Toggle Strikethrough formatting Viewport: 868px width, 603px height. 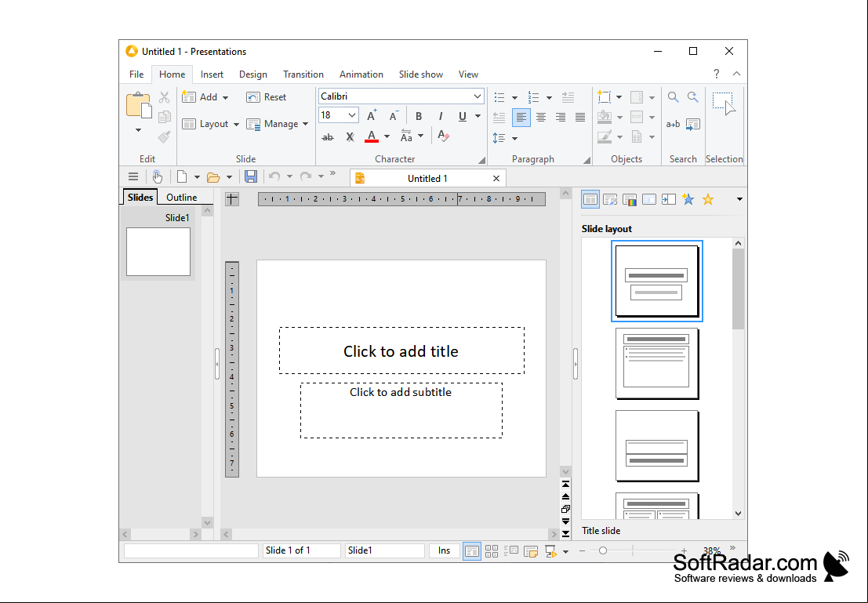coord(328,136)
